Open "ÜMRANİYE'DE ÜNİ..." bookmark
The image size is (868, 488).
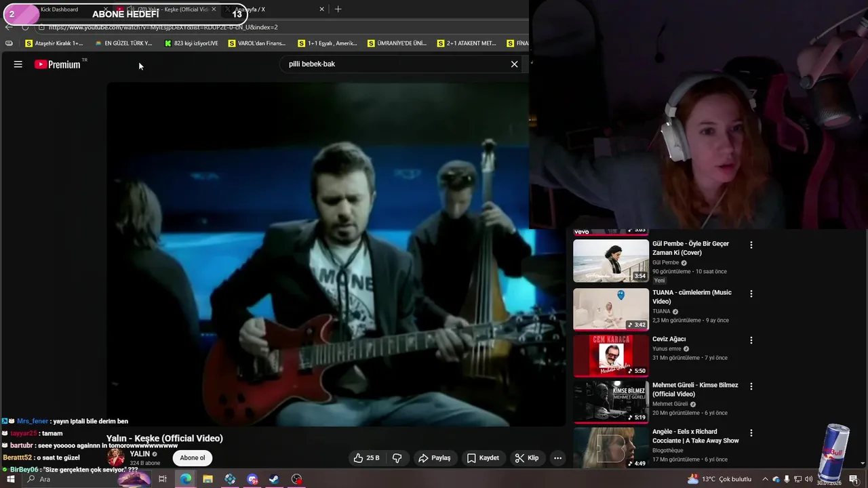[397, 43]
